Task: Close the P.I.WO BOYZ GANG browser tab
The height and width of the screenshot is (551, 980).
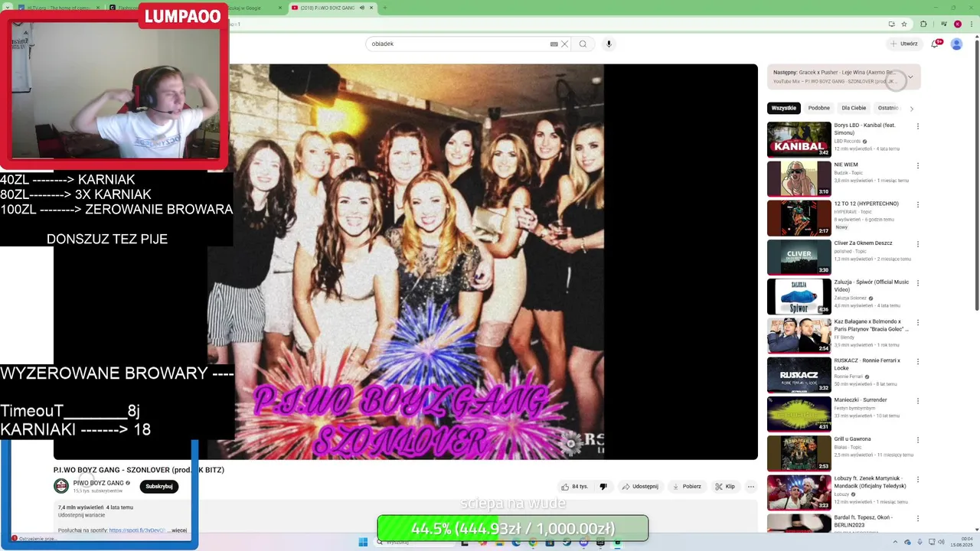Action: 371,8
